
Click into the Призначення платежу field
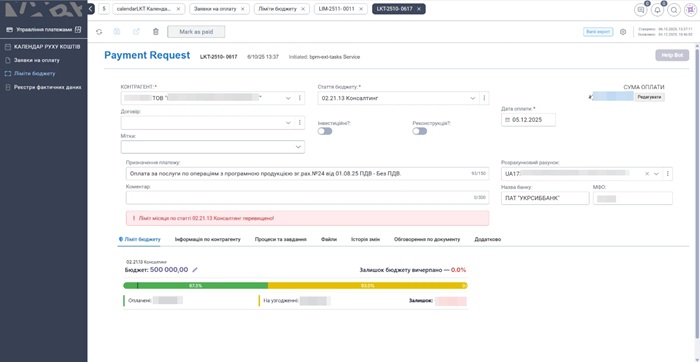tap(308, 174)
